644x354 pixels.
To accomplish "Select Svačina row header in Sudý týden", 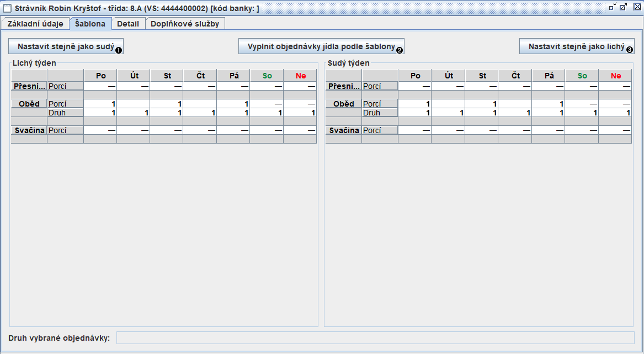I will tap(344, 130).
